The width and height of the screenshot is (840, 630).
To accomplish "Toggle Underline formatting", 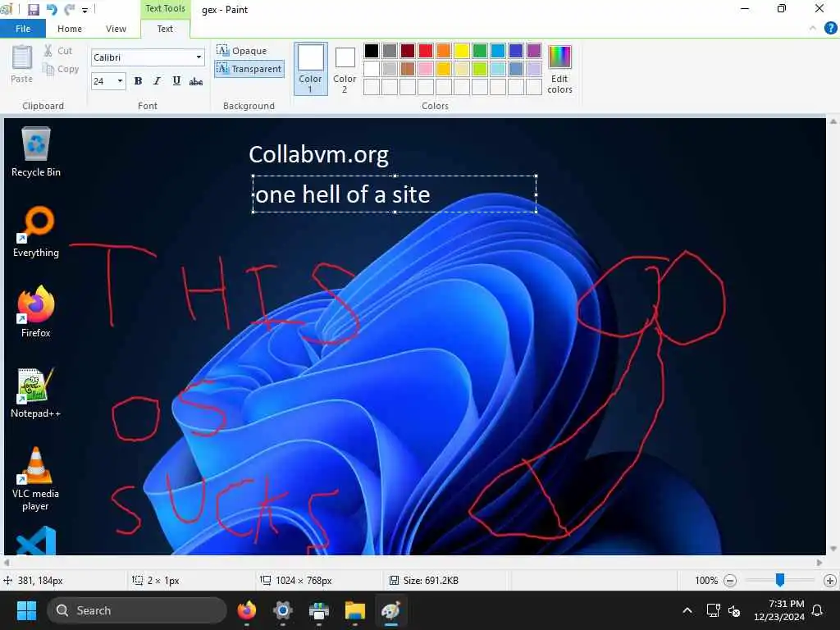I will [x=176, y=81].
